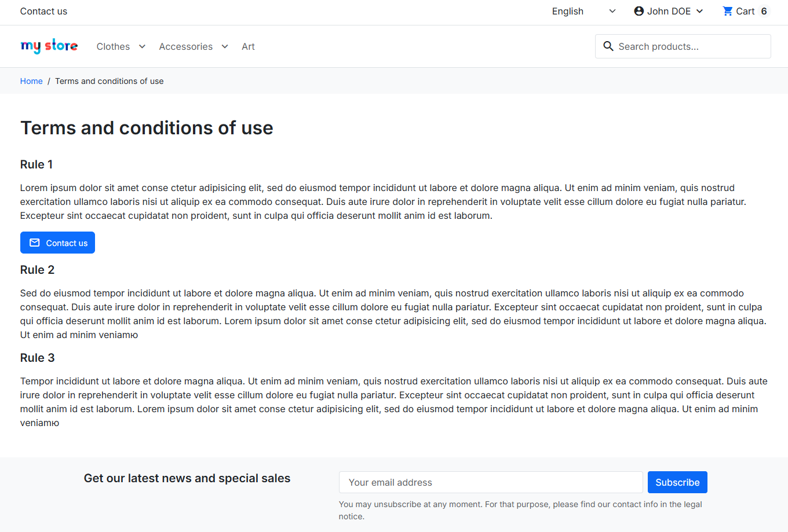Open the Clothes category menu

[x=113, y=46]
